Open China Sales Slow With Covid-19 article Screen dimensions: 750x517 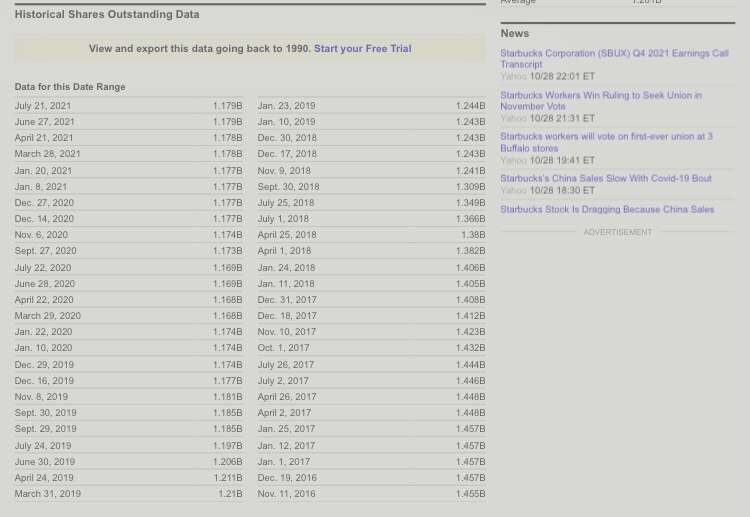click(x=606, y=178)
